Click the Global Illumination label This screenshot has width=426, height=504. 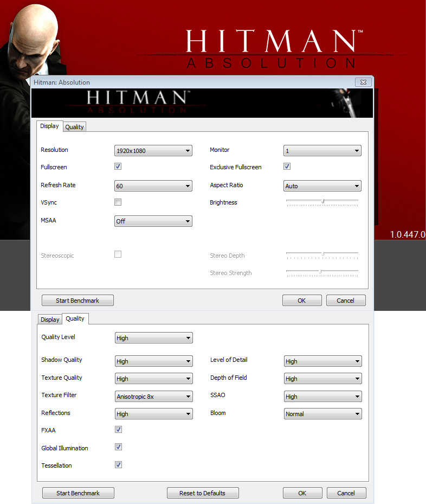click(64, 448)
